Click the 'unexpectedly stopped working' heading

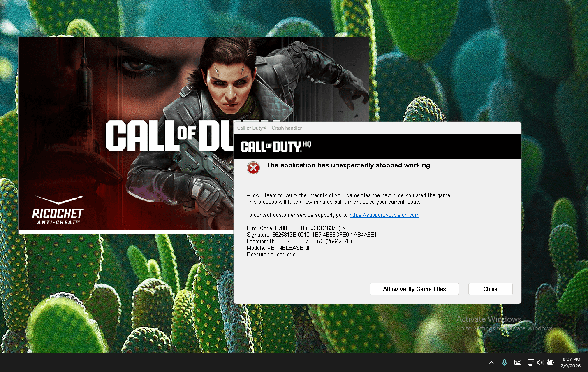click(349, 165)
